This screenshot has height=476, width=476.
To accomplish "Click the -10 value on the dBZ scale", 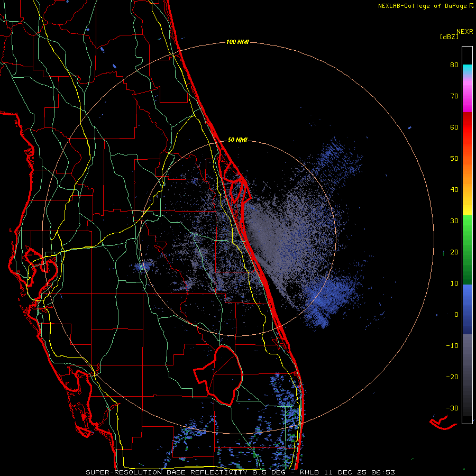I will pos(452,346).
